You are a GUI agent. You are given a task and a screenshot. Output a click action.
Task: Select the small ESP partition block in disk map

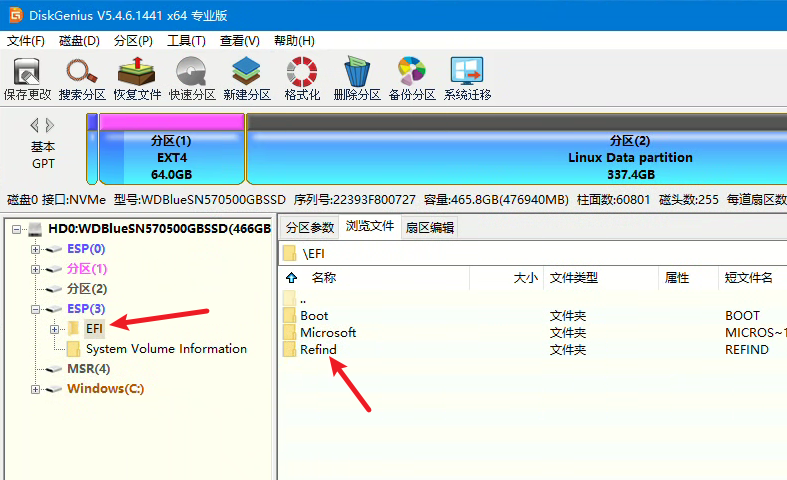pos(92,149)
